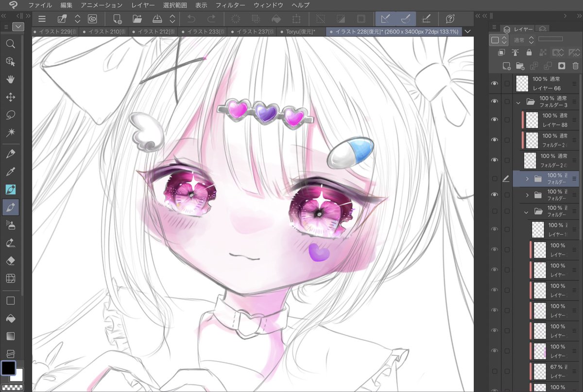
Task: Select the highlighted teal Pen tool
Action: (10, 189)
